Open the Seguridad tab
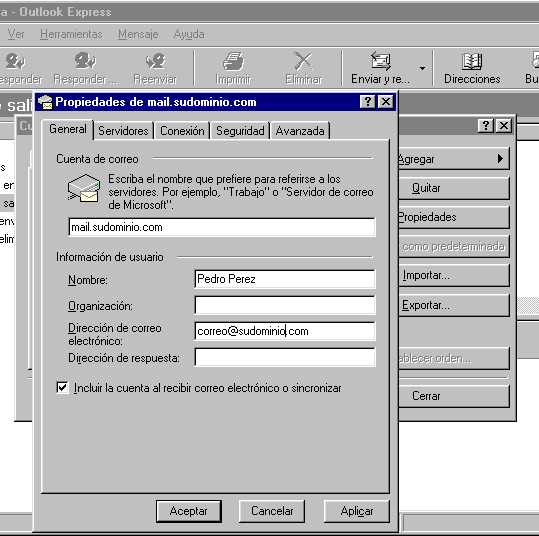This screenshot has width=539, height=536. (240, 131)
